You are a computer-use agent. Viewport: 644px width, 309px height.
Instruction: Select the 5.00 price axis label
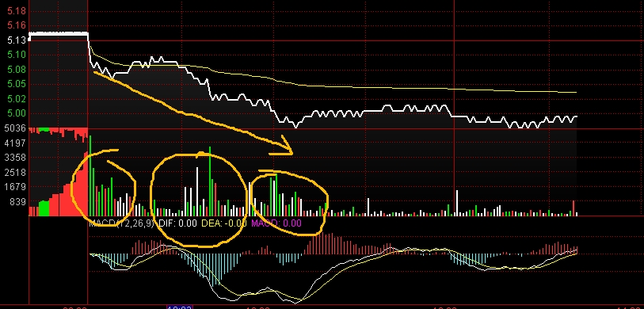point(17,113)
